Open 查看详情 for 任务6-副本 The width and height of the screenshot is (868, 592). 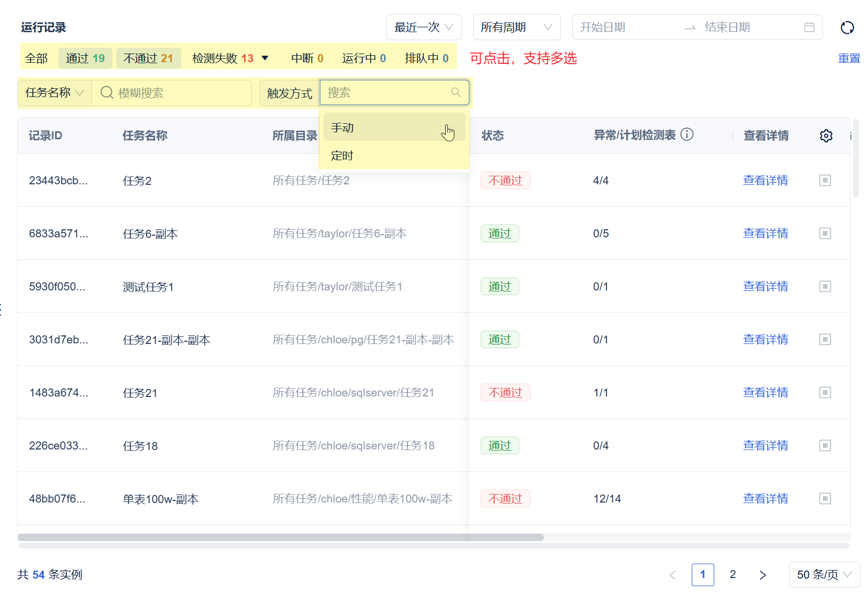(766, 234)
